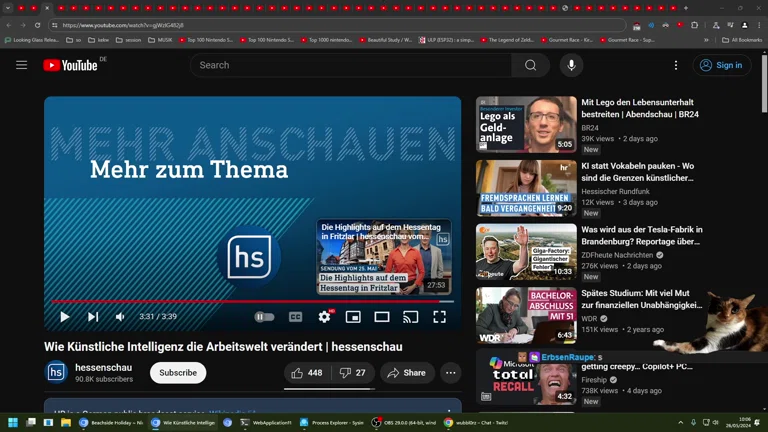
Task: Open more actions menu below video
Action: pos(451,373)
